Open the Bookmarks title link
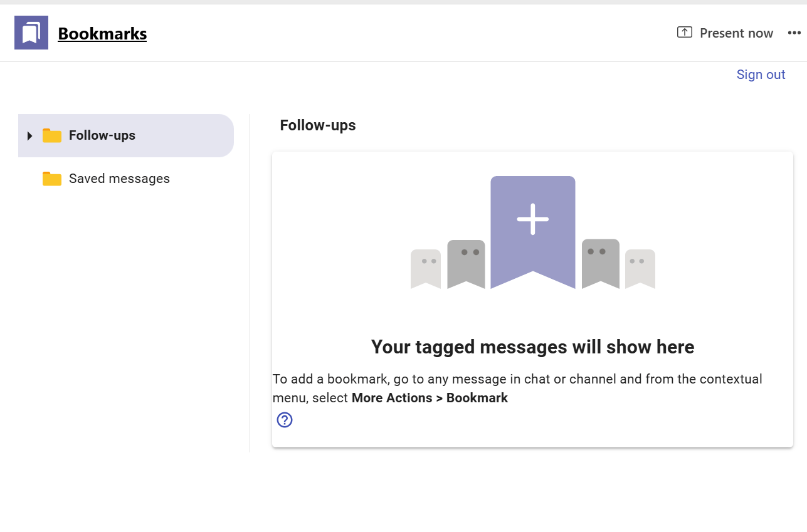Screen dimensions: 807x532 102,33
